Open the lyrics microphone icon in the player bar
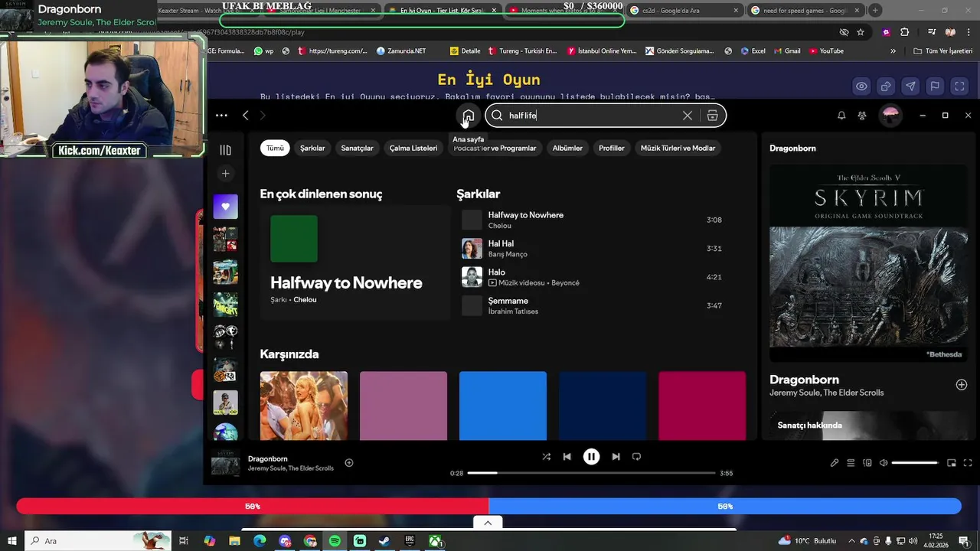This screenshot has width=980, height=551. click(835, 463)
